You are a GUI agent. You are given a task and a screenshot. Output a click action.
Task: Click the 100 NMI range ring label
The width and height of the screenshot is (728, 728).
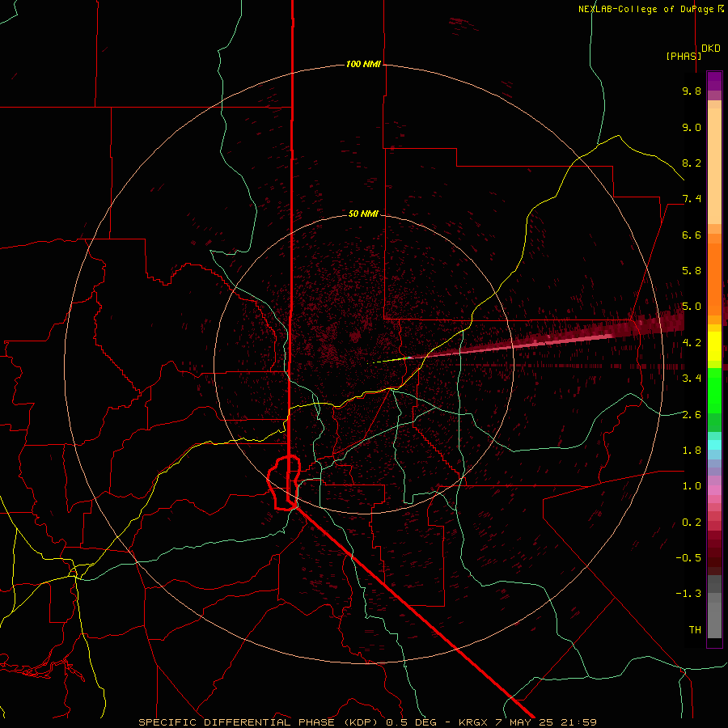coord(363,64)
